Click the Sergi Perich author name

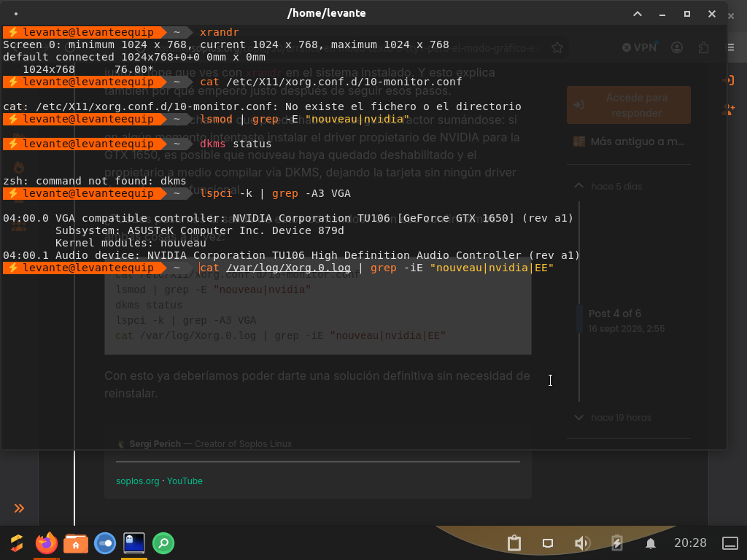(155, 444)
